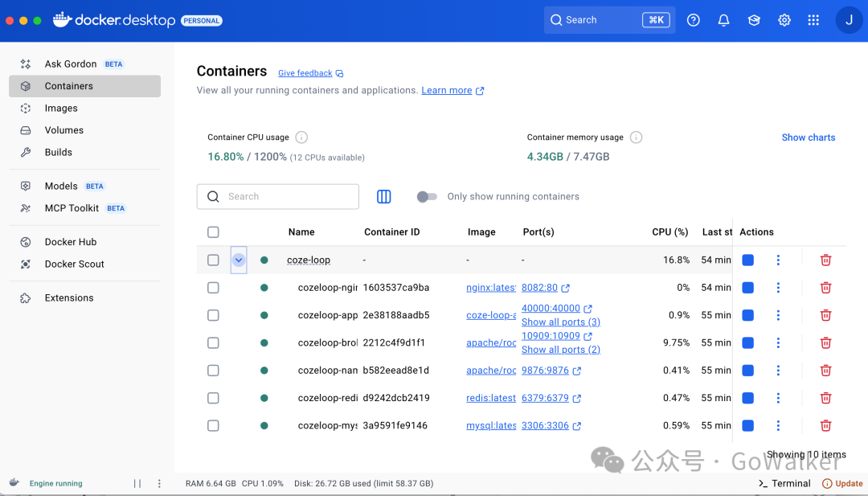
Task: Open the Terminal button
Action: 784,483
